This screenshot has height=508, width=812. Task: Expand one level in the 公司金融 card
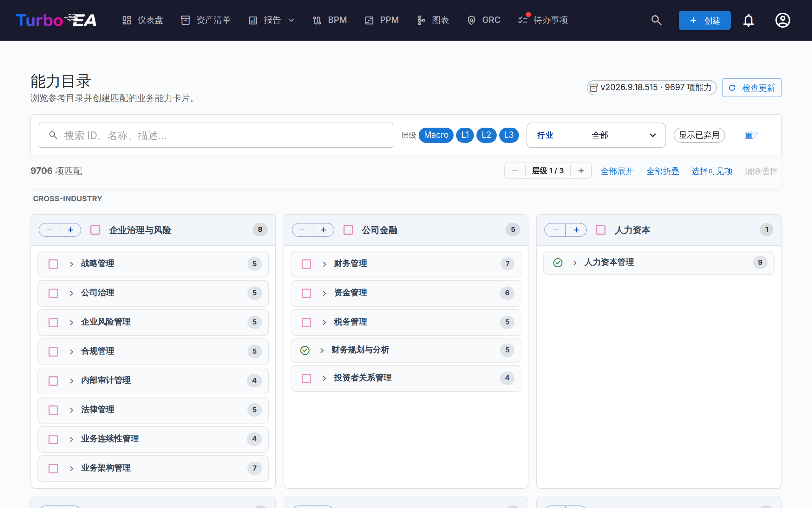[324, 230]
